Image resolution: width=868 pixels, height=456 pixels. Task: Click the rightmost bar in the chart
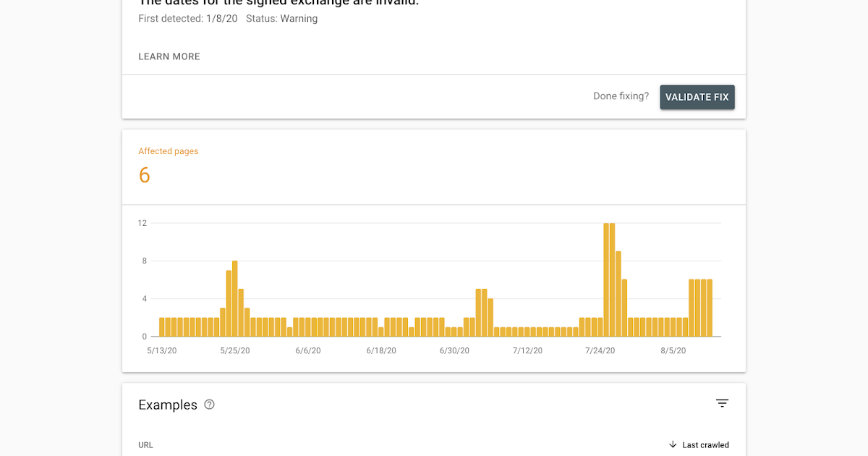click(710, 308)
